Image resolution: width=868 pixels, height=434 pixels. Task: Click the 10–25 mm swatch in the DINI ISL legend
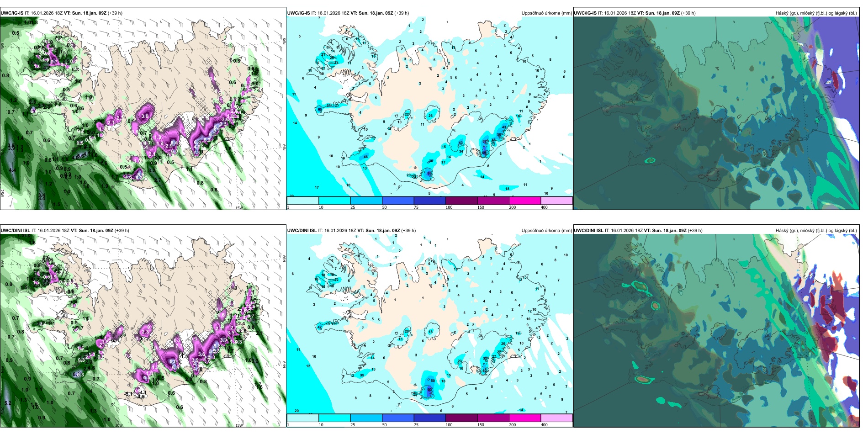pyautogui.click(x=334, y=418)
